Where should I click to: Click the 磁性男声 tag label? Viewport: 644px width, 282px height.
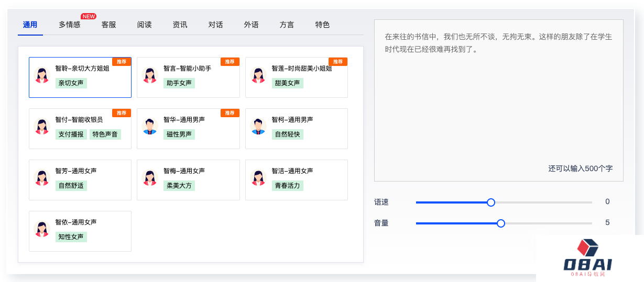pos(179,134)
